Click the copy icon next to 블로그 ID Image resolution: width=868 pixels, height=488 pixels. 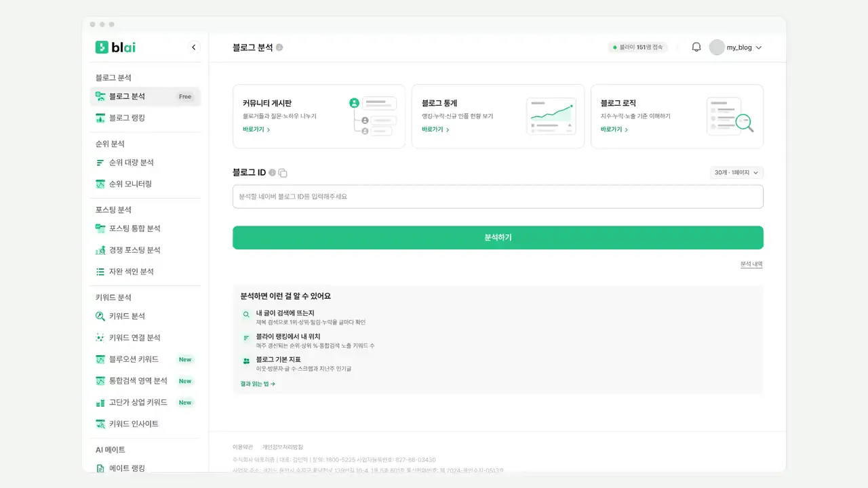(283, 173)
